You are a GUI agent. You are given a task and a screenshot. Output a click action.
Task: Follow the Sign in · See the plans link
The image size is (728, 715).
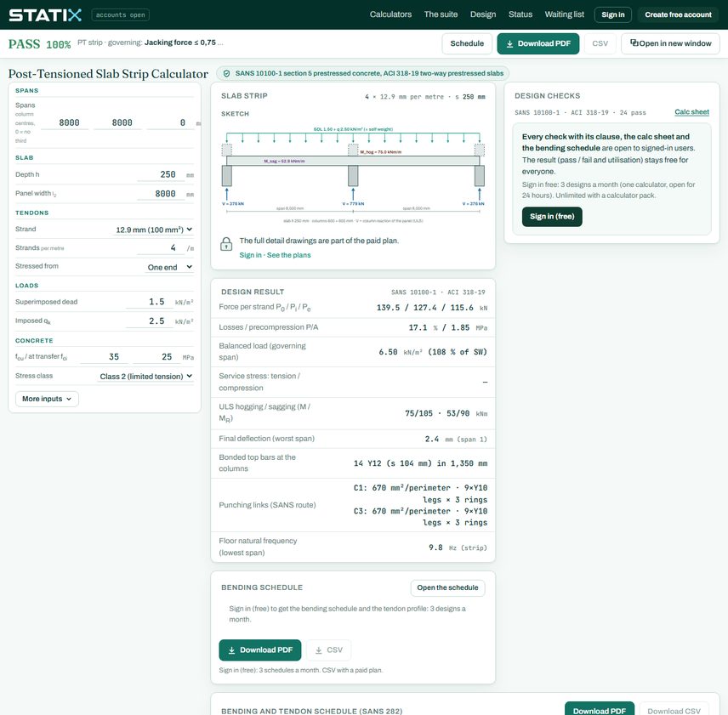click(275, 255)
